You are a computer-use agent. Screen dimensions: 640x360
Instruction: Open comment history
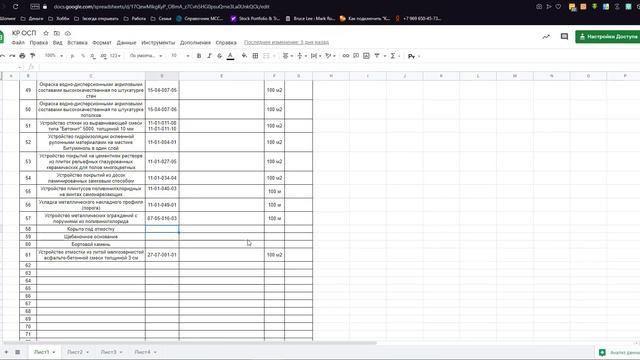564,37
